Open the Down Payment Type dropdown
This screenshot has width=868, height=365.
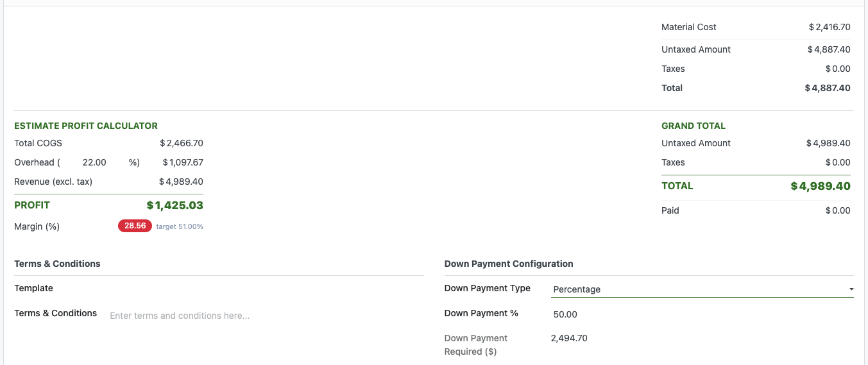[x=702, y=289]
